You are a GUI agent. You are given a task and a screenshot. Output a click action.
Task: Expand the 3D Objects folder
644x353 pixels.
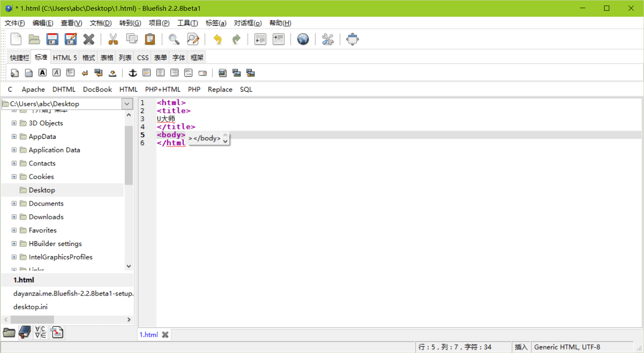(14, 123)
